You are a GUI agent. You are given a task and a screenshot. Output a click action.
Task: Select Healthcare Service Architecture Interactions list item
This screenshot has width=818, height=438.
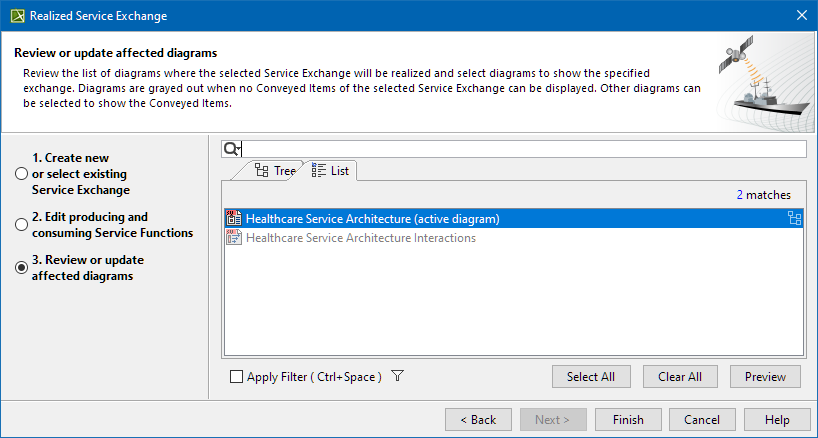tap(361, 238)
